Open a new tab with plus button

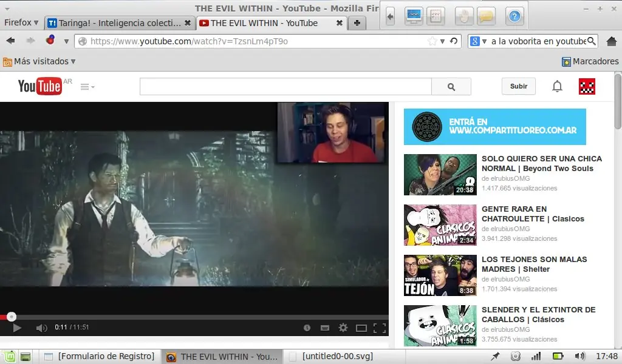pos(357,23)
